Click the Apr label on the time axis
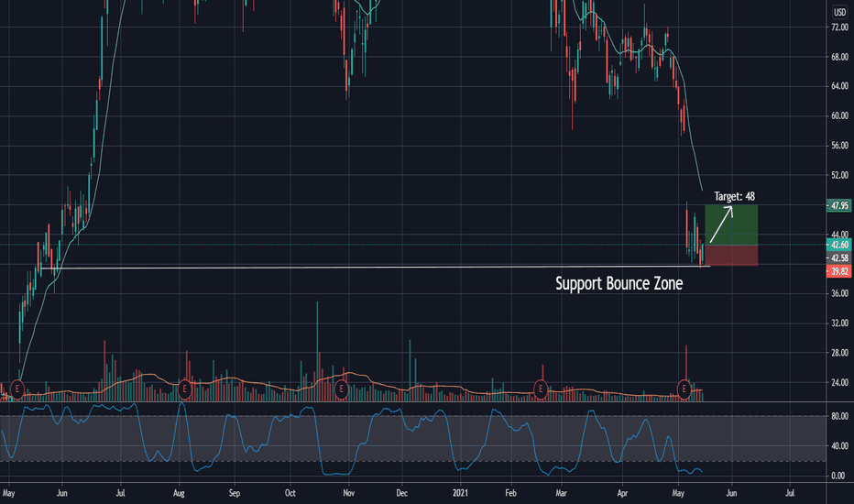 point(622,493)
